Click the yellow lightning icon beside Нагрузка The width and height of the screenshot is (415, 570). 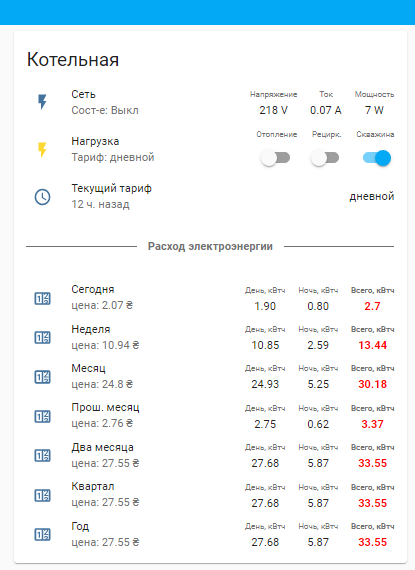[x=43, y=149]
